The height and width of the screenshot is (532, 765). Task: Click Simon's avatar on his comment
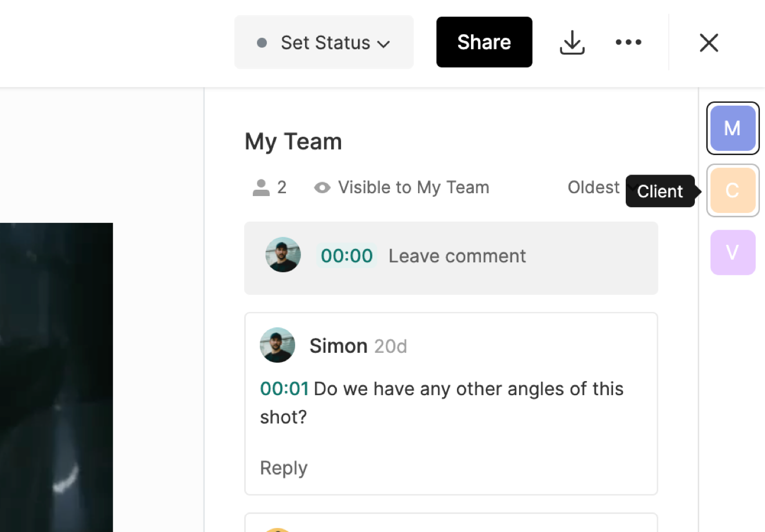pos(277,345)
